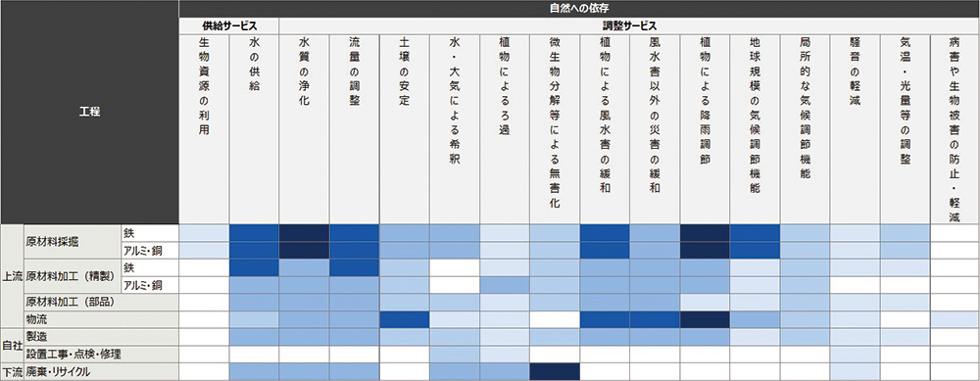Screen dimensions: 980x381
Task: Select the 病害や生物被害の防止・軽減 column header
Action: coord(955,129)
